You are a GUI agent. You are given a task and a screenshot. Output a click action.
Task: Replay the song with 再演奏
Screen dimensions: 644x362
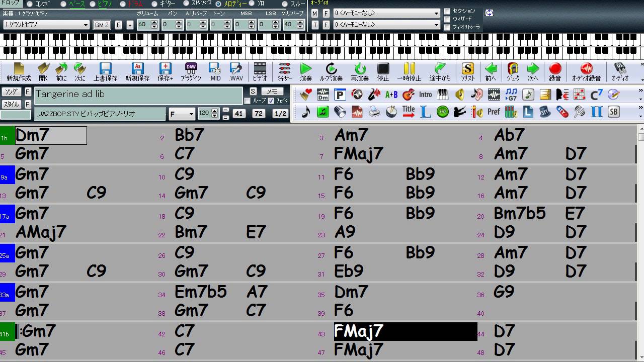(x=360, y=72)
